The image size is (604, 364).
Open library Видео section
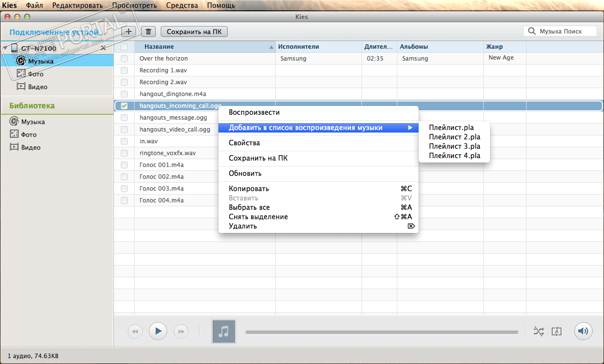[x=31, y=147]
